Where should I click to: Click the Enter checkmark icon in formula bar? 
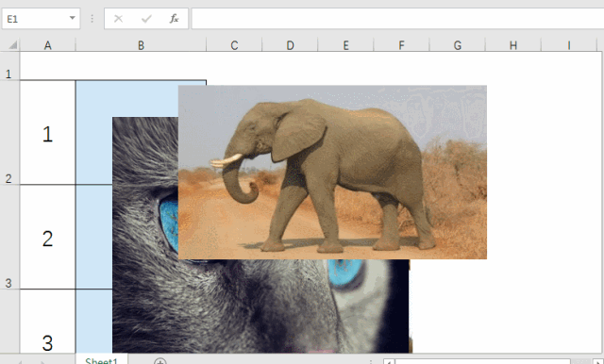coord(146,19)
